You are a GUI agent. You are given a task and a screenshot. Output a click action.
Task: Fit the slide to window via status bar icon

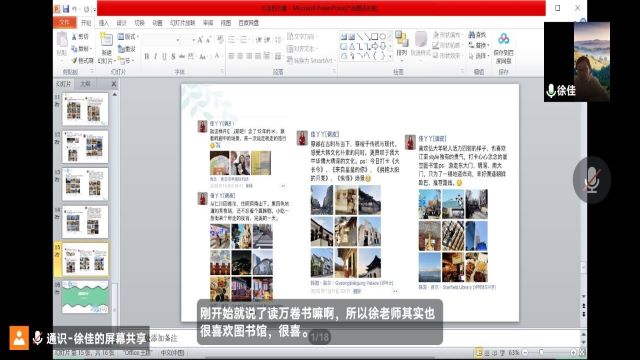click(582, 352)
